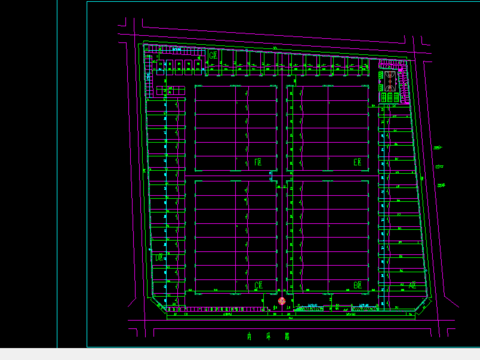Viewport: 480px width, 360px height.
Task: Select green rectangles group below the basketball court
Action: 390,97
